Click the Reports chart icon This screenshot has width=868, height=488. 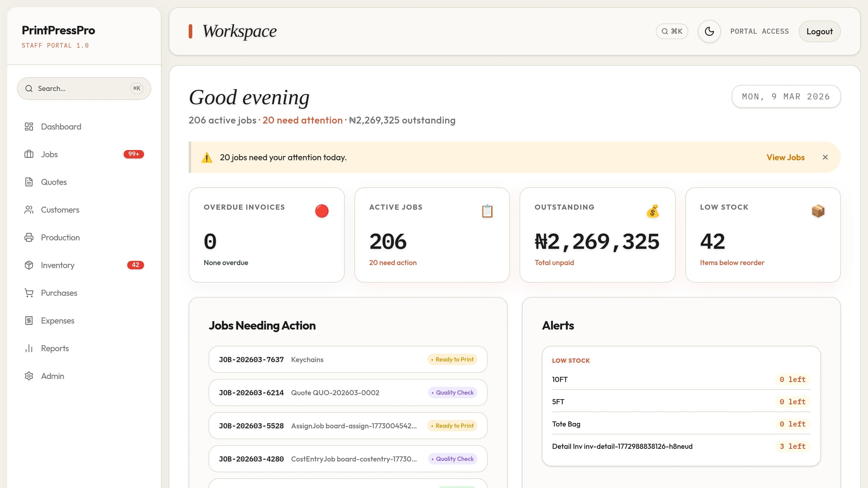coord(29,348)
